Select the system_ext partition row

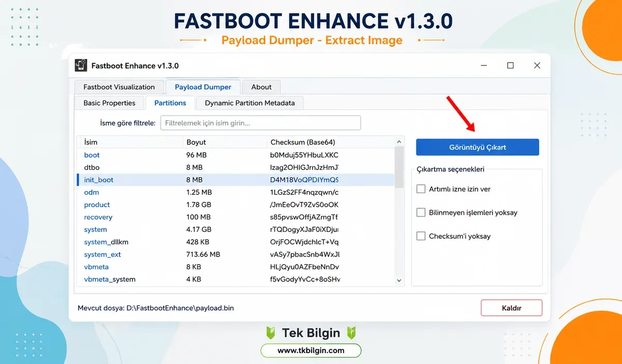click(236, 254)
